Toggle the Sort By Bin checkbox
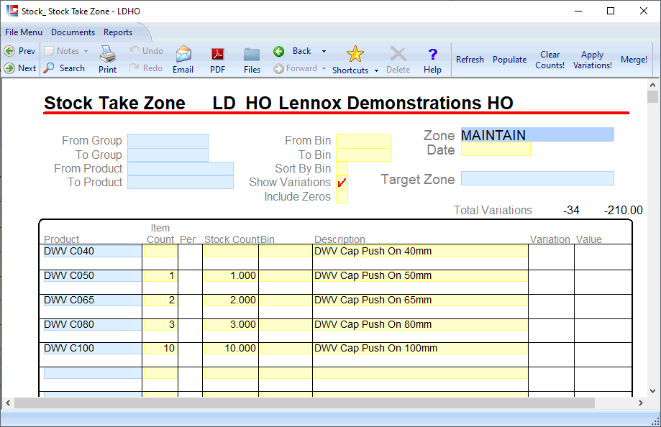The image size is (661, 427). [x=342, y=169]
